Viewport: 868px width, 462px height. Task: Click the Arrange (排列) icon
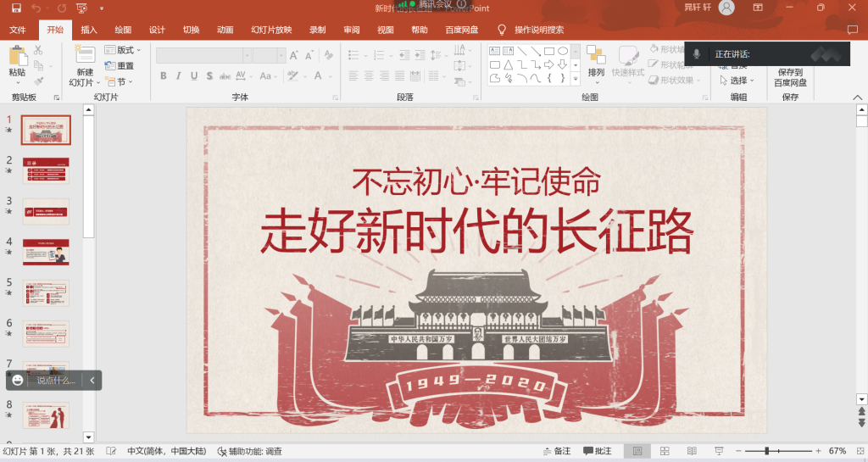click(x=596, y=55)
